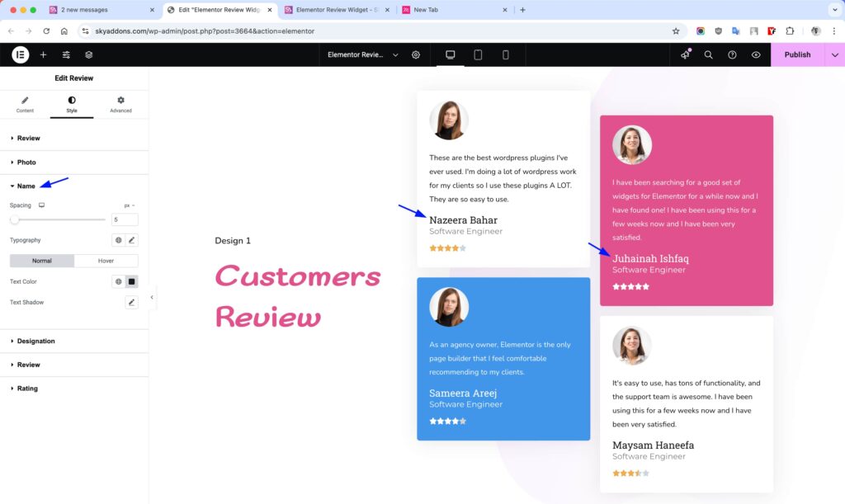Change Spacing unit px dropdown

(130, 205)
